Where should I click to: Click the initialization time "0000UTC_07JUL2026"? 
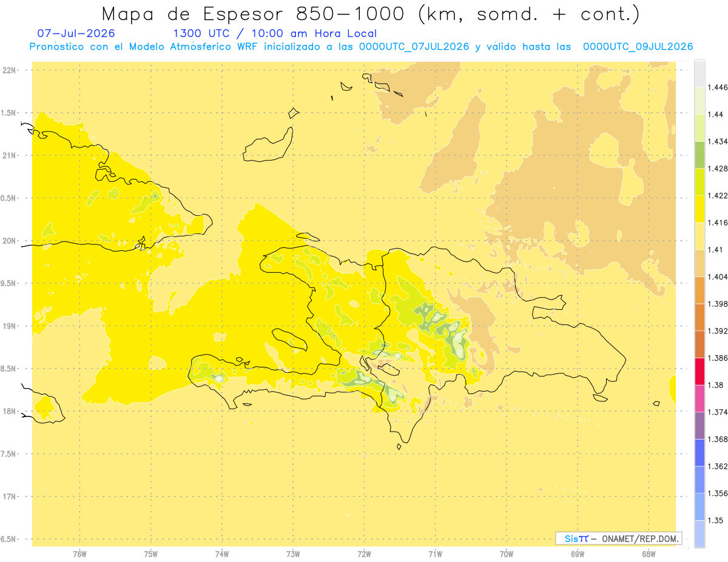tap(414, 47)
